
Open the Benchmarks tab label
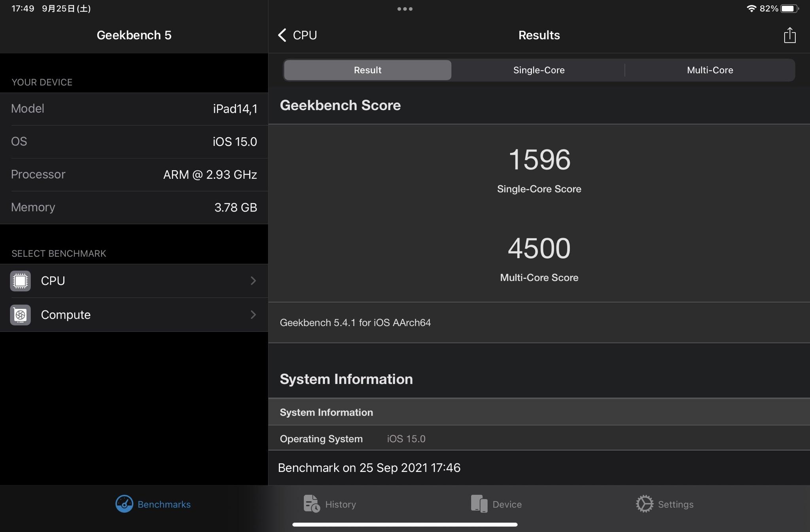pyautogui.click(x=164, y=504)
